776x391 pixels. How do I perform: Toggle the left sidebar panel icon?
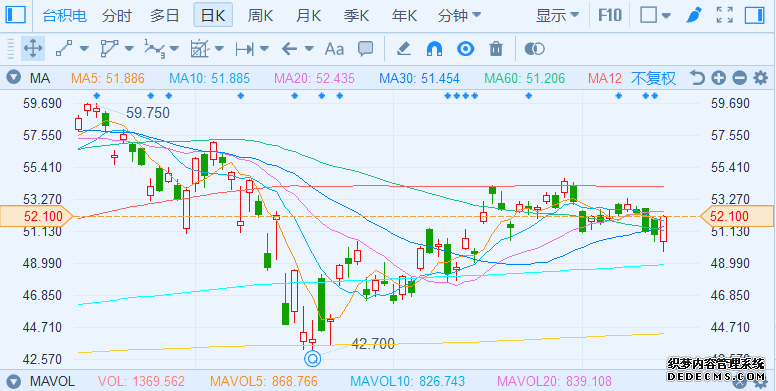tap(15, 14)
